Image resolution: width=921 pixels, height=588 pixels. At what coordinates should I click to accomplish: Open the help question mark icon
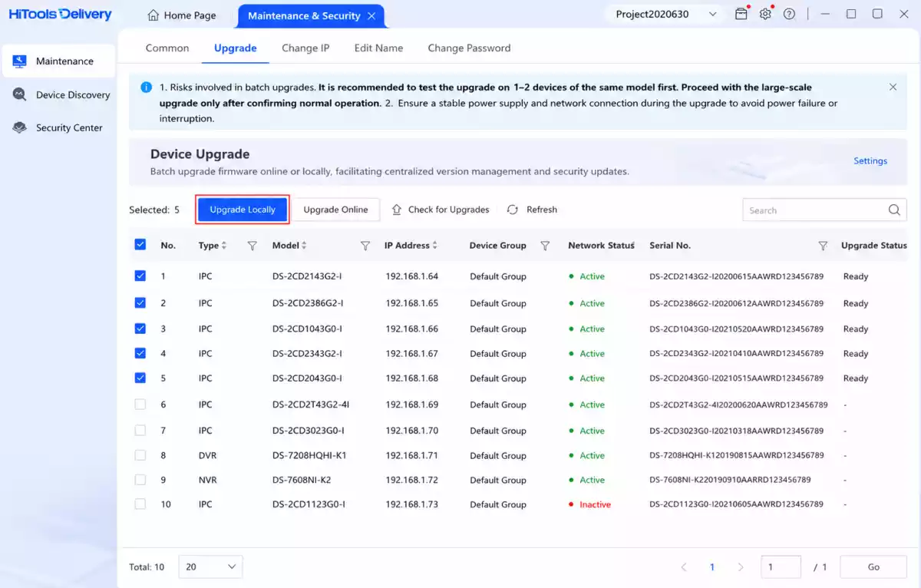point(789,15)
